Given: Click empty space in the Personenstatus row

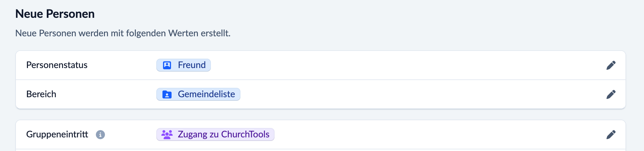Looking at the screenshot, I should 390,65.
